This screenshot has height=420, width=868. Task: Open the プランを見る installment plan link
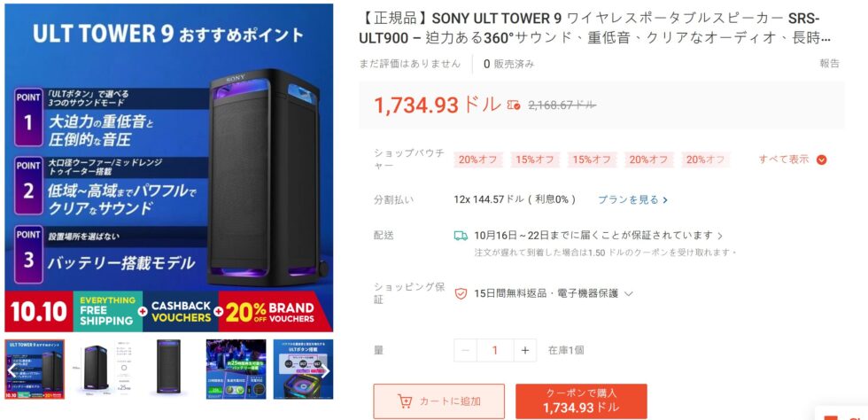[632, 199]
